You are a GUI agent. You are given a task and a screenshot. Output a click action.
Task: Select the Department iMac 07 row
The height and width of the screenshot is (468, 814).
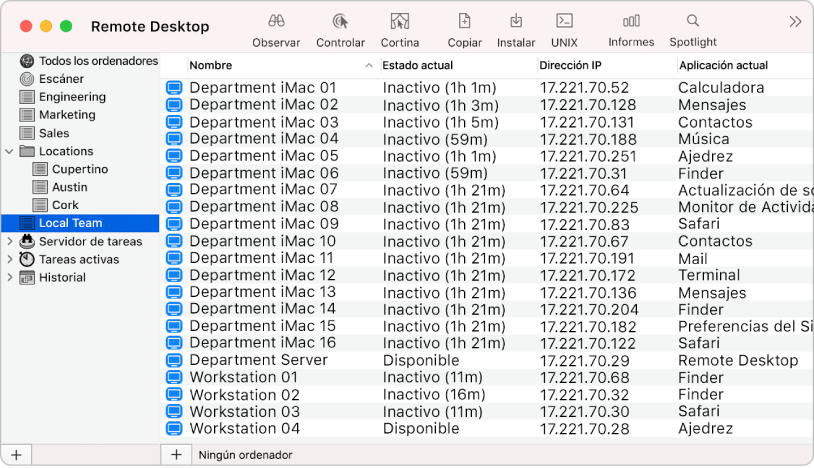(487, 190)
